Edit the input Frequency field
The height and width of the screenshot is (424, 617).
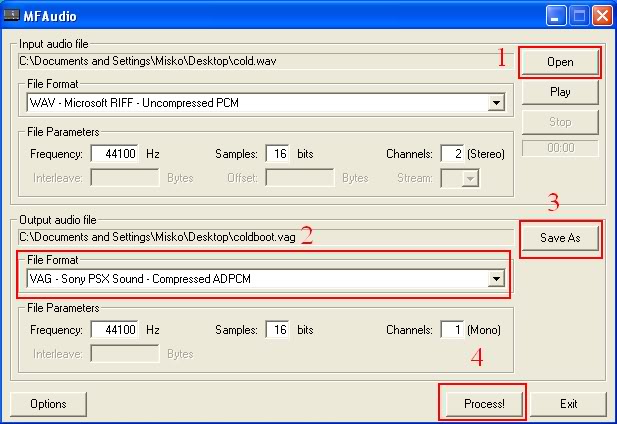coord(118,154)
